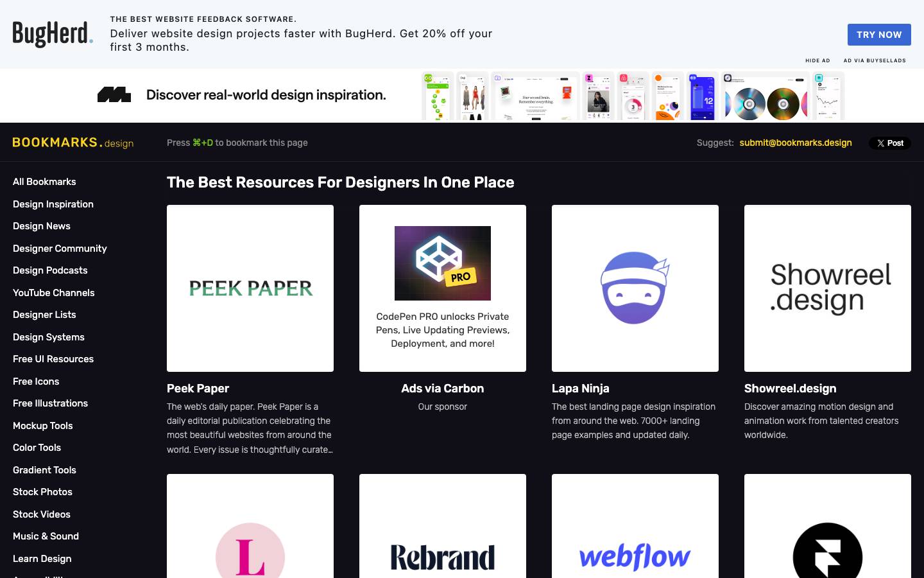This screenshot has width=924, height=578.
Task: Open Designer Community category
Action: (x=60, y=249)
